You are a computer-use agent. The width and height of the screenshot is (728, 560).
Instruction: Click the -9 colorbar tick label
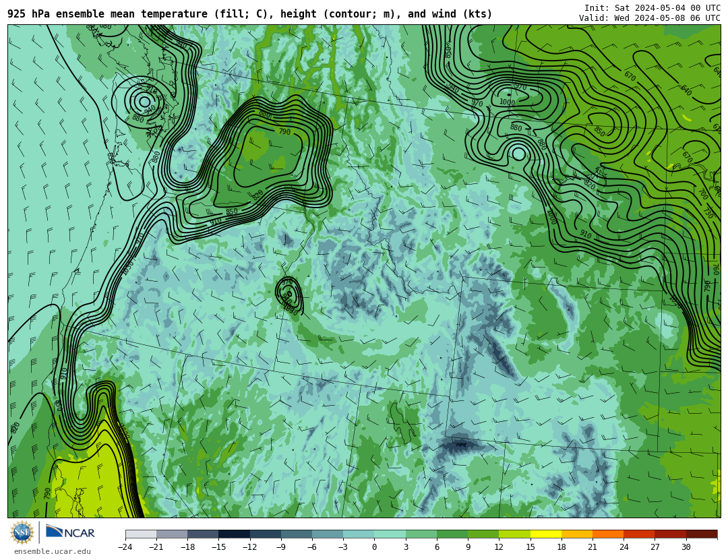(281, 547)
